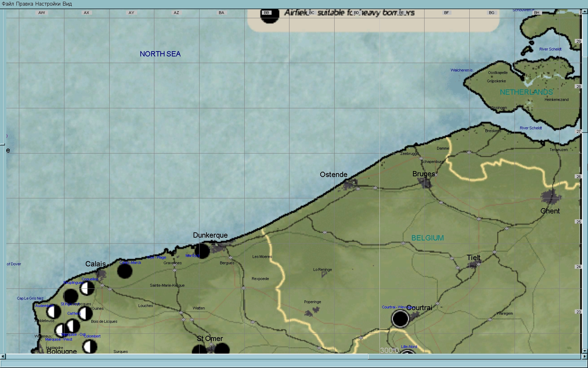Click the Bruges city label

point(424,174)
